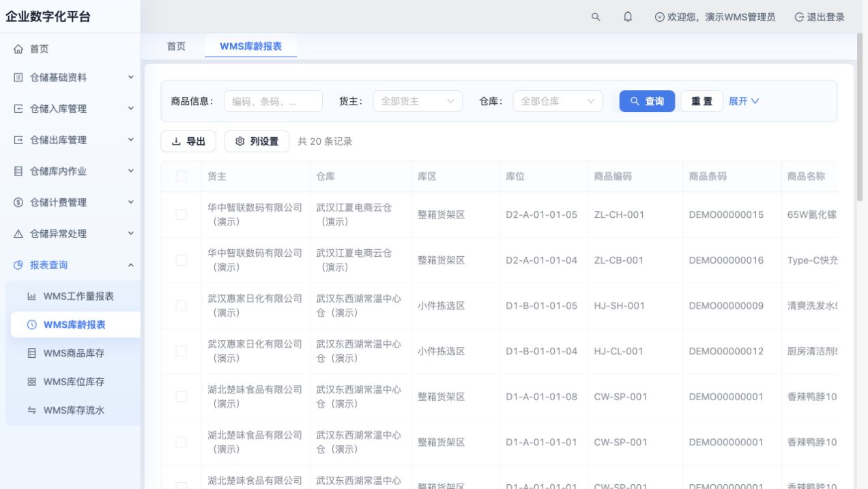The image size is (868, 489).
Task: Check the row with 库位 D1-A-01-01-08
Action: click(x=181, y=397)
